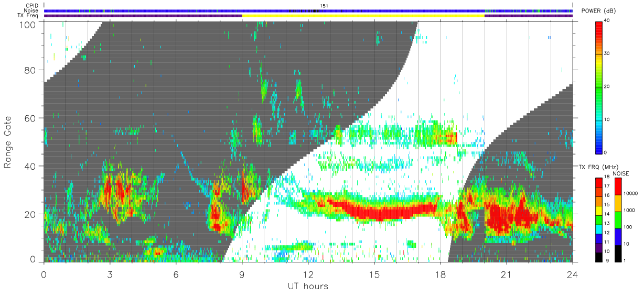644x297 pixels.
Task: Pick the cyan block of the TX FRQ colorbar
Action: pos(598,228)
